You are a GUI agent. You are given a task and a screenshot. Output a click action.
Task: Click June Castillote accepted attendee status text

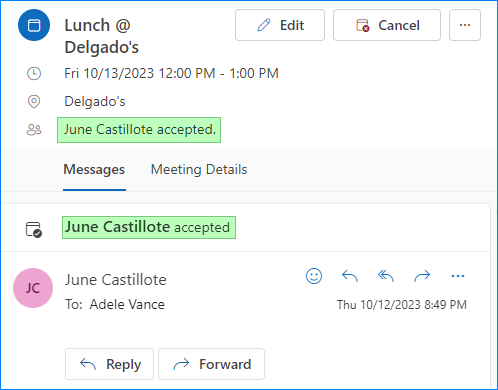coord(139,130)
